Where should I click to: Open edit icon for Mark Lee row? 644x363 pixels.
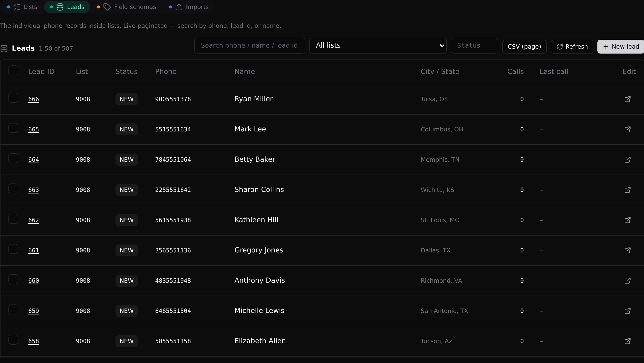(x=627, y=129)
